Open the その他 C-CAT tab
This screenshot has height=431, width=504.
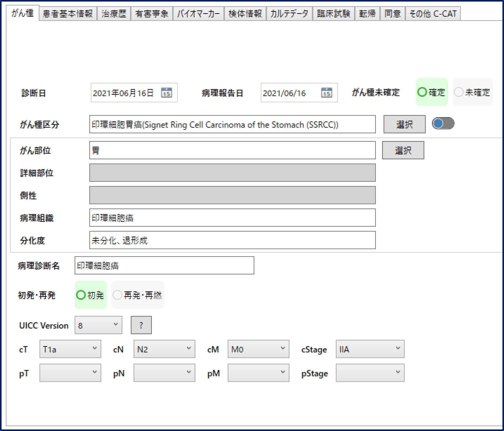(433, 14)
